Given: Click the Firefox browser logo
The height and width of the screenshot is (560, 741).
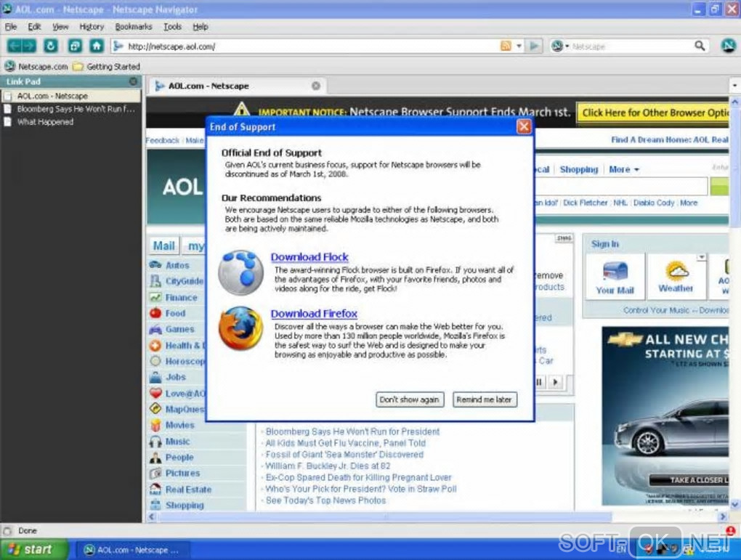Looking at the screenshot, I should (241, 328).
